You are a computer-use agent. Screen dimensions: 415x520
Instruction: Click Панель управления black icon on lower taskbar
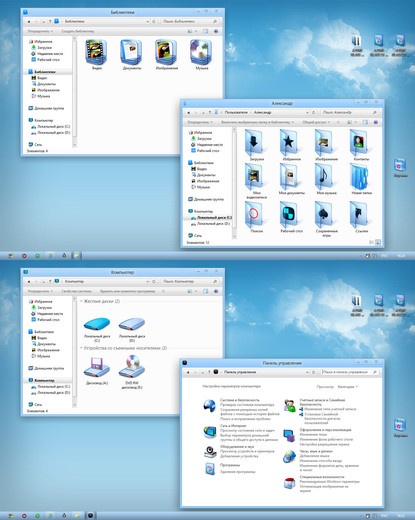[x=91, y=515]
